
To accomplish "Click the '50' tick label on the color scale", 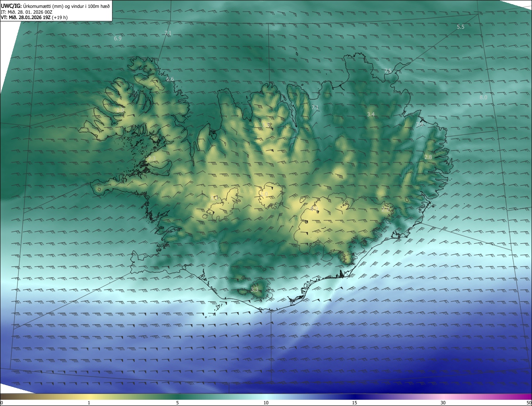I will pos(529,403).
